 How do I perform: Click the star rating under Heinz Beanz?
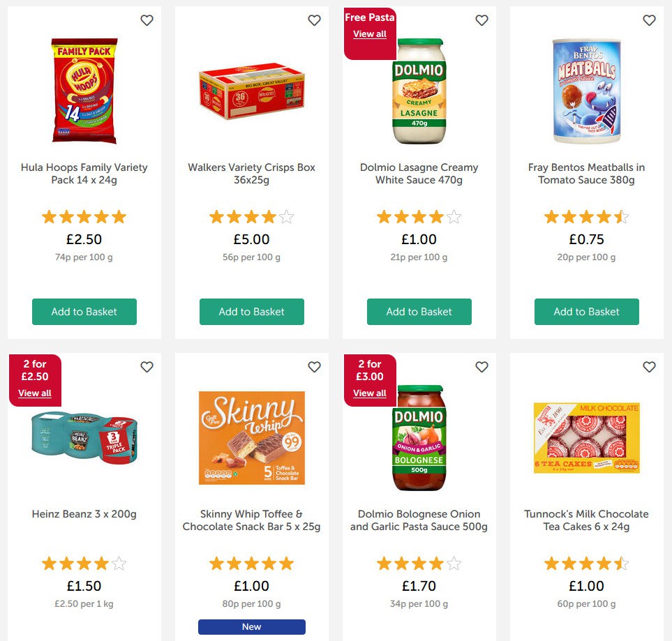84,563
